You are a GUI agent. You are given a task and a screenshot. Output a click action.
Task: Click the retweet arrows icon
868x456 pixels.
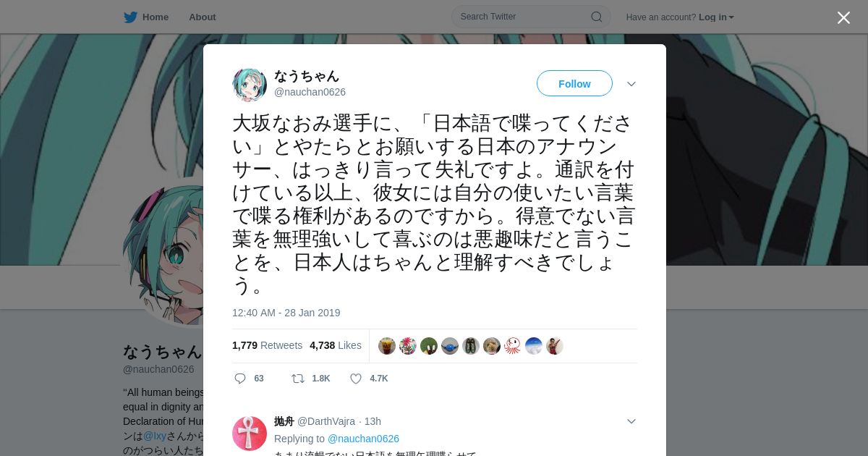(x=297, y=379)
